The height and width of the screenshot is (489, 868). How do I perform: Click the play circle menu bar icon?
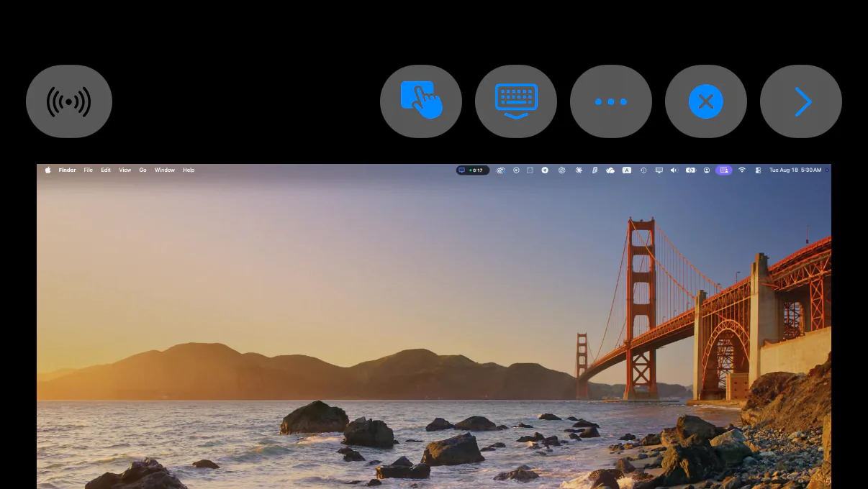click(516, 170)
